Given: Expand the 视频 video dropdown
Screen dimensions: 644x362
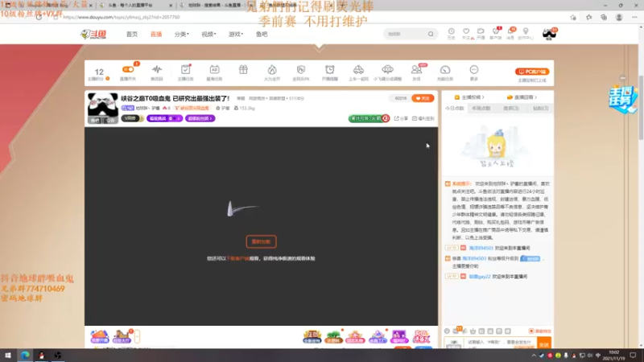Looking at the screenshot, I should 208,34.
